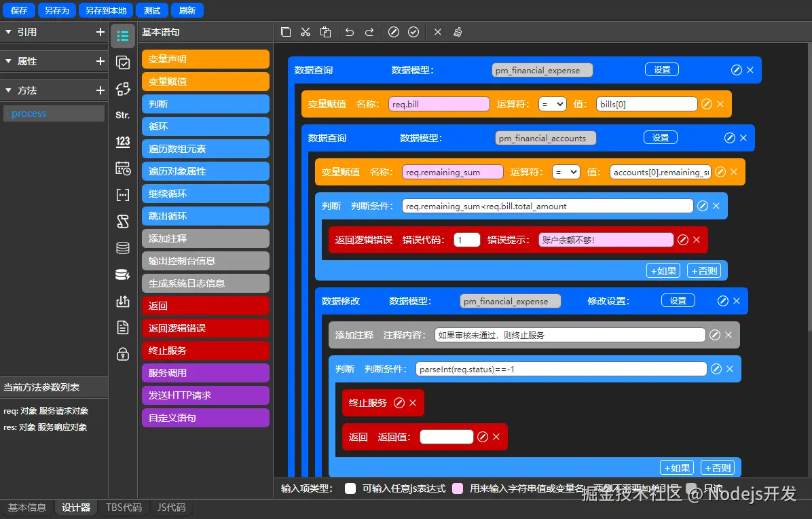Image resolution: width=812 pixels, height=519 pixels.
Task: Click the clear broom icon in toolbar
Action: (458, 32)
